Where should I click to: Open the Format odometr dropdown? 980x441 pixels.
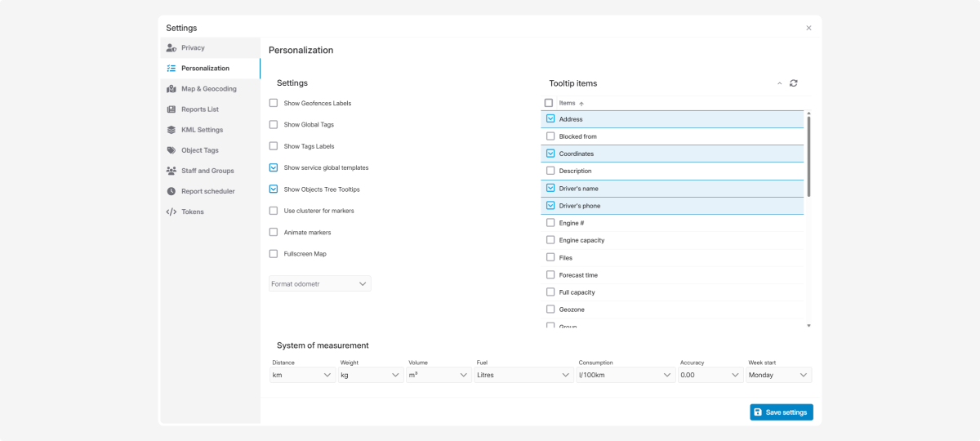[320, 284]
